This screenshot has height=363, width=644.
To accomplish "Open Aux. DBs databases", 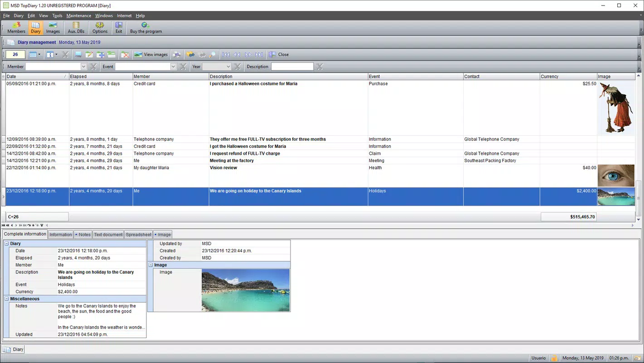I will click(x=76, y=28).
